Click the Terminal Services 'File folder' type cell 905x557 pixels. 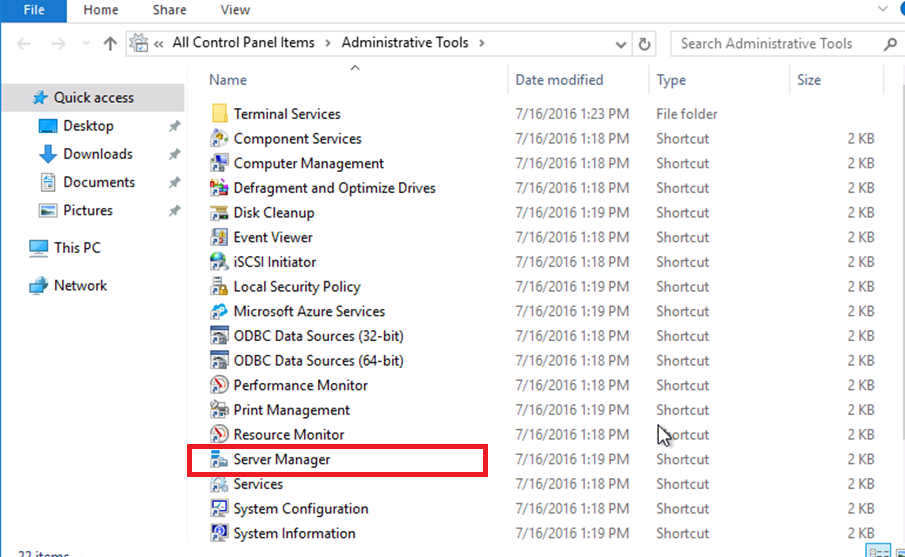(687, 114)
